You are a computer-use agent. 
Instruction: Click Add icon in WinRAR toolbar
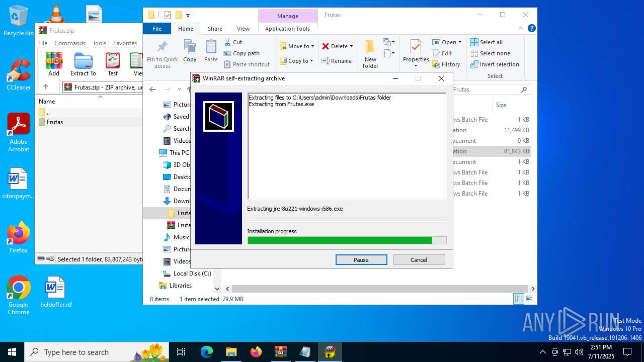coord(54,64)
